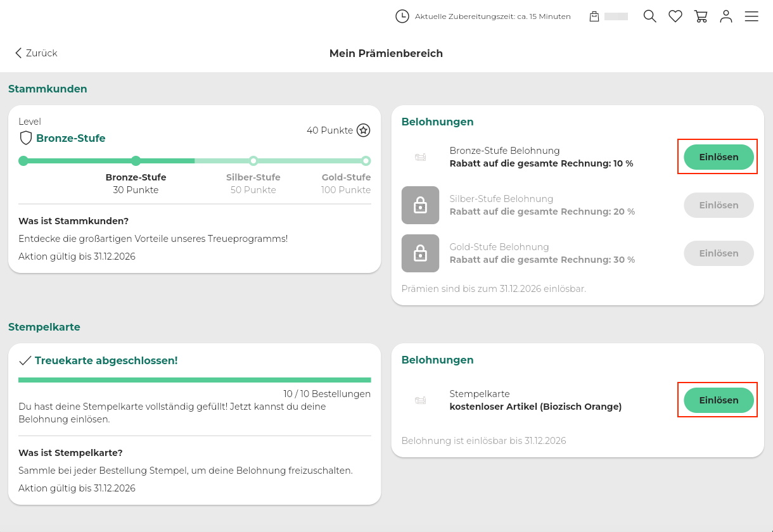Click the Treuekarte abgeschlossen checkmark icon
Screen dimensions: 773x532
(25, 360)
